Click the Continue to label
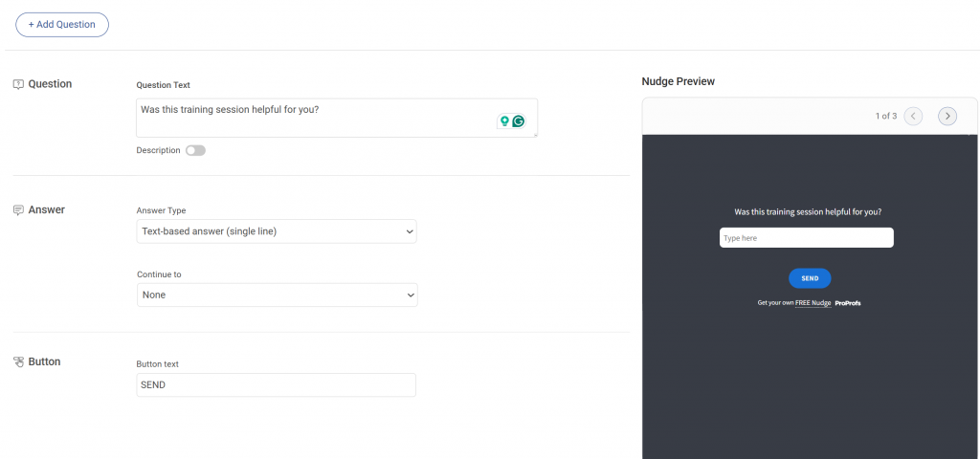Image resolution: width=980 pixels, height=459 pixels. coord(160,274)
